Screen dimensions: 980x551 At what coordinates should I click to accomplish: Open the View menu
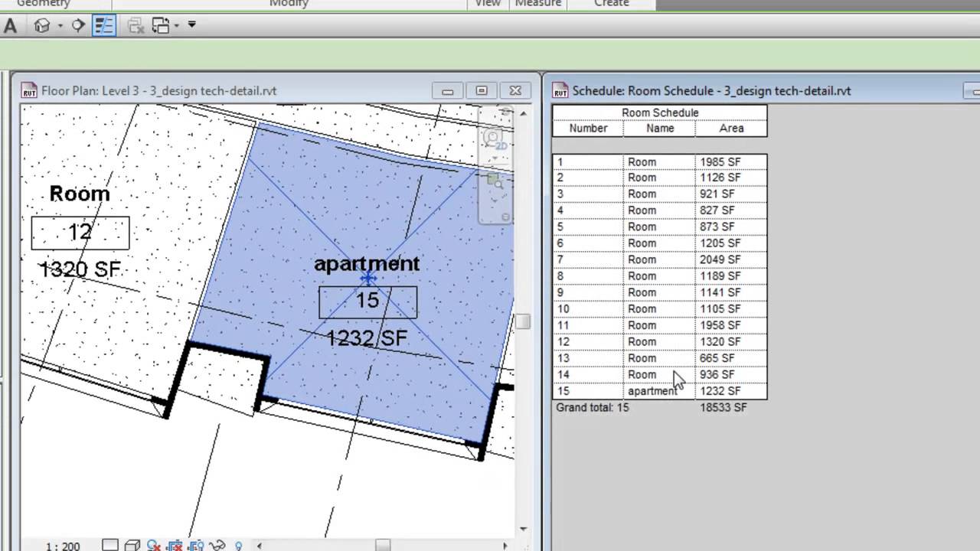tap(488, 4)
